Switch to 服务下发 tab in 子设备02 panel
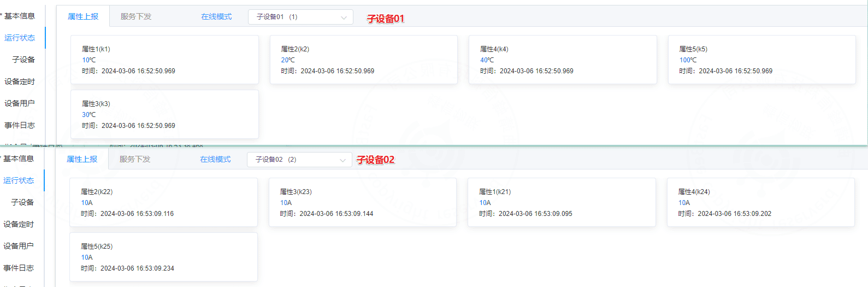Viewport: 868px width, 287px height. click(x=135, y=159)
